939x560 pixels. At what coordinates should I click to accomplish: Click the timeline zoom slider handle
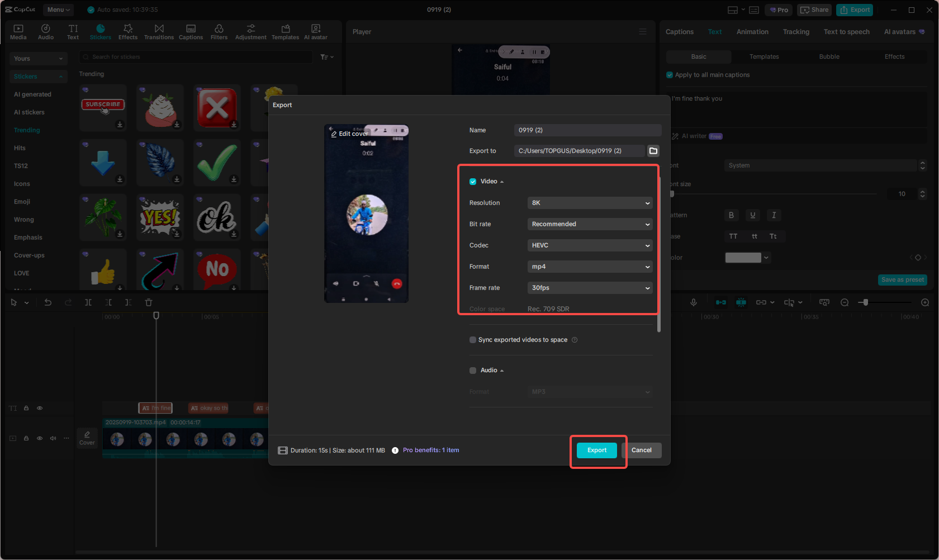point(866,302)
